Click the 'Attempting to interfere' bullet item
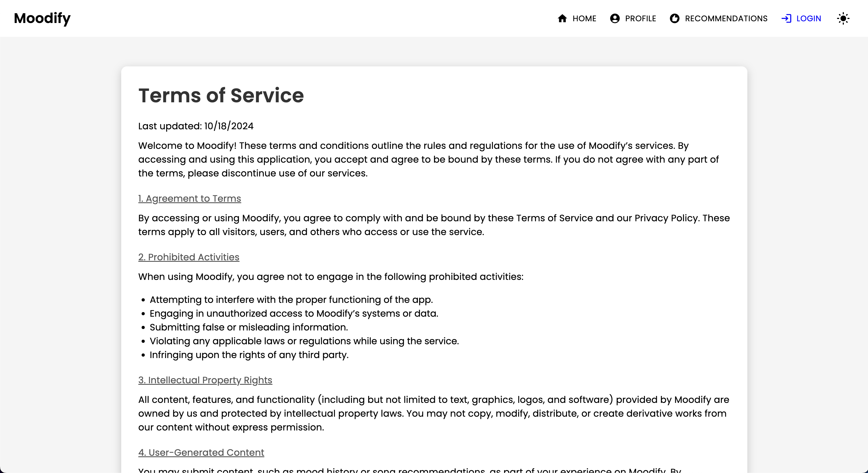This screenshot has height=473, width=868. pos(291,300)
